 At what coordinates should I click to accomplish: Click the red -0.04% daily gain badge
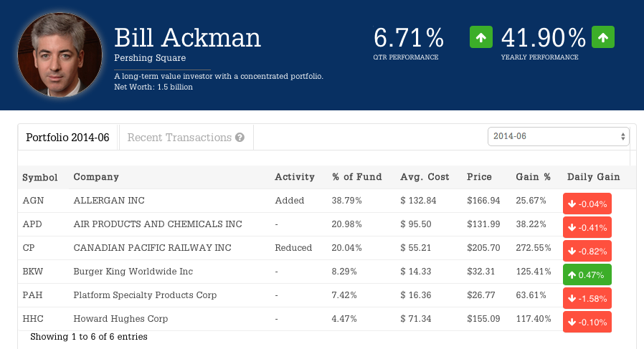587,204
